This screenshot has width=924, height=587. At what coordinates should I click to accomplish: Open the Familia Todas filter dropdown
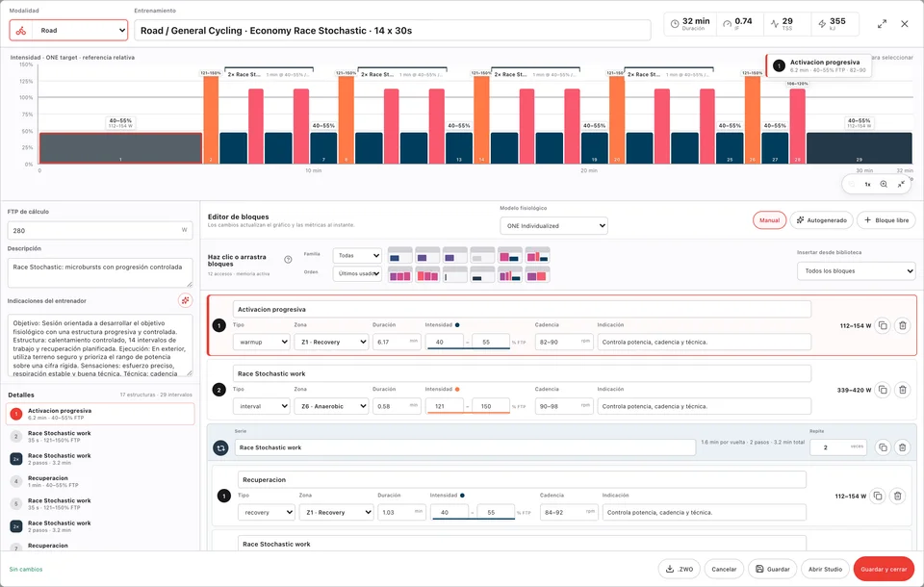click(357, 256)
